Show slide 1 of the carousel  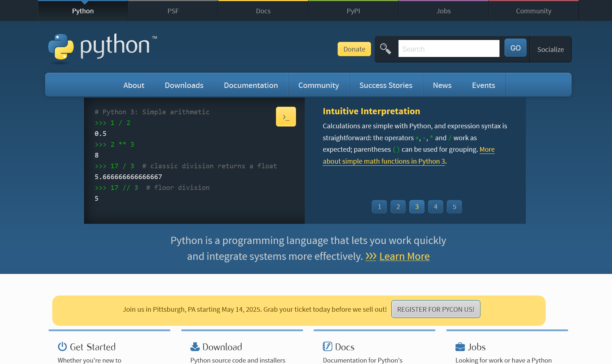(x=379, y=207)
